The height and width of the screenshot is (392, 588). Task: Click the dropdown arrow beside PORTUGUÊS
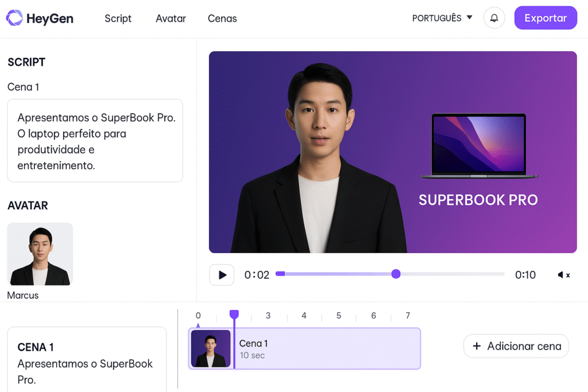469,18
